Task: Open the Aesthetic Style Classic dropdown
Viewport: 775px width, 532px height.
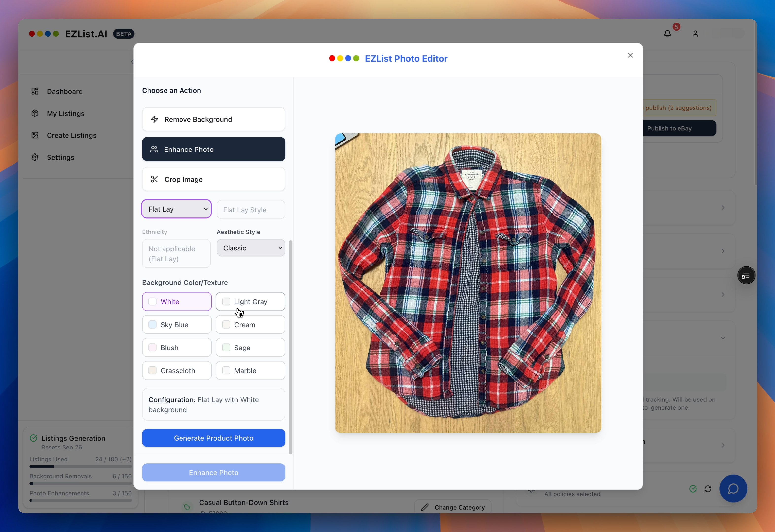Action: coord(251,248)
